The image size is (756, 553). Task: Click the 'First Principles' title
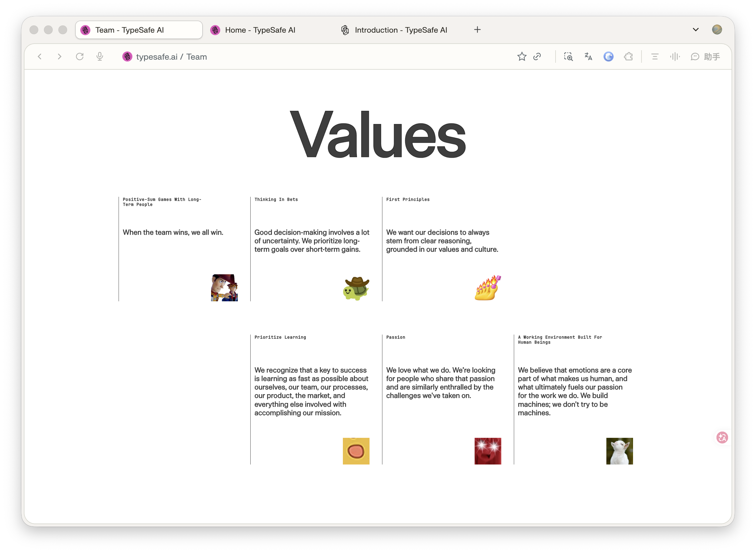(x=408, y=199)
